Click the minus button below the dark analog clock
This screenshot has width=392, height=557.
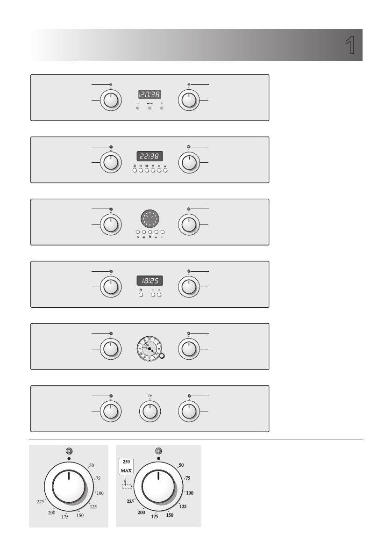[x=157, y=232]
